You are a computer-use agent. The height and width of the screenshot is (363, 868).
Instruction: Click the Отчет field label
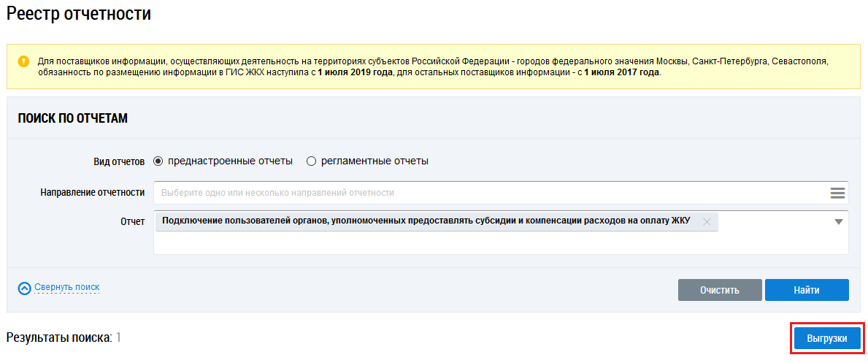(x=132, y=221)
